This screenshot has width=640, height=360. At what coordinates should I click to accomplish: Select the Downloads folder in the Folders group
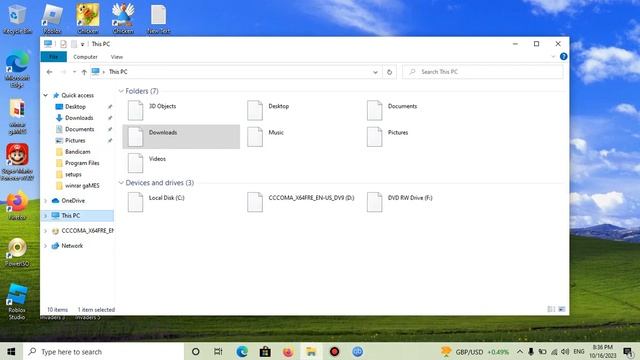click(181, 137)
